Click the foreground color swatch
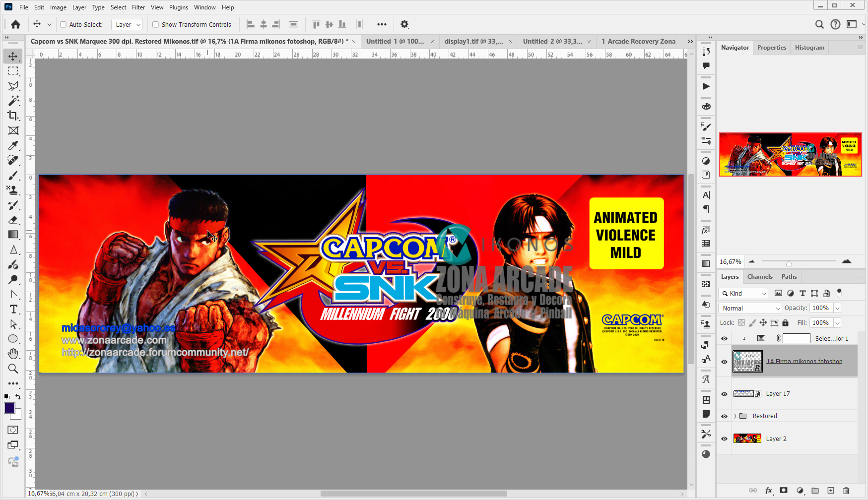 tap(9, 408)
